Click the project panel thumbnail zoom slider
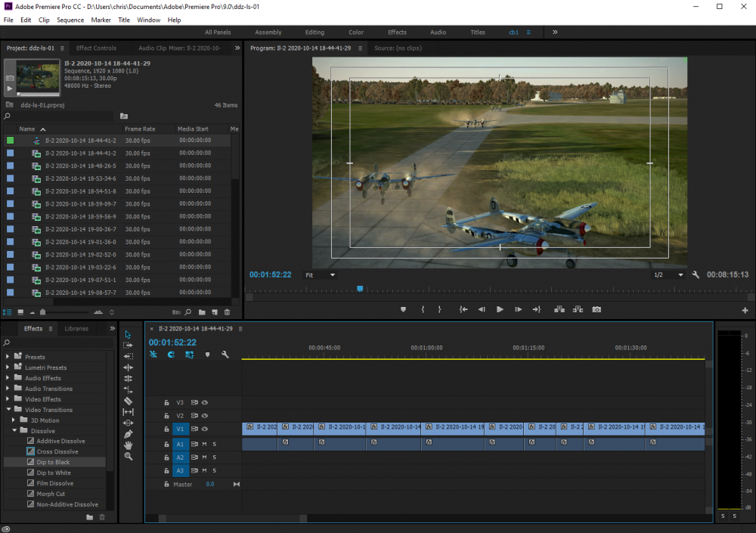The width and height of the screenshot is (756, 533). tap(44, 312)
